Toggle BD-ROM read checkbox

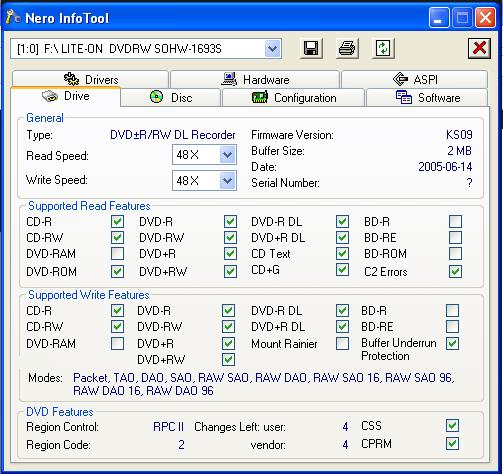pyautogui.click(x=455, y=254)
